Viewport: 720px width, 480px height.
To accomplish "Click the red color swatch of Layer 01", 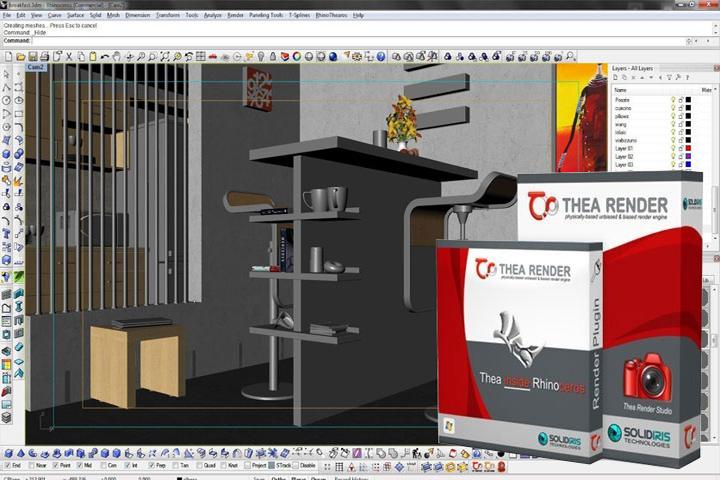I will click(x=688, y=148).
